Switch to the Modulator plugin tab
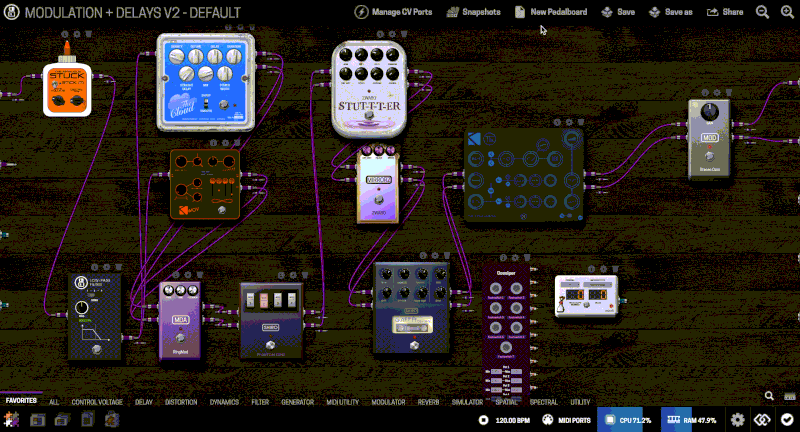800x432 pixels. 388,402
